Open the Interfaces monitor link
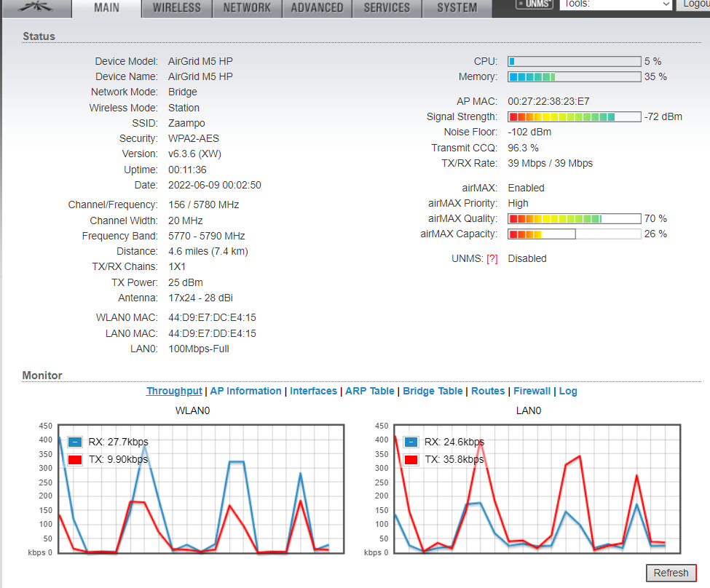Viewport: 710px width, 588px height. point(313,391)
